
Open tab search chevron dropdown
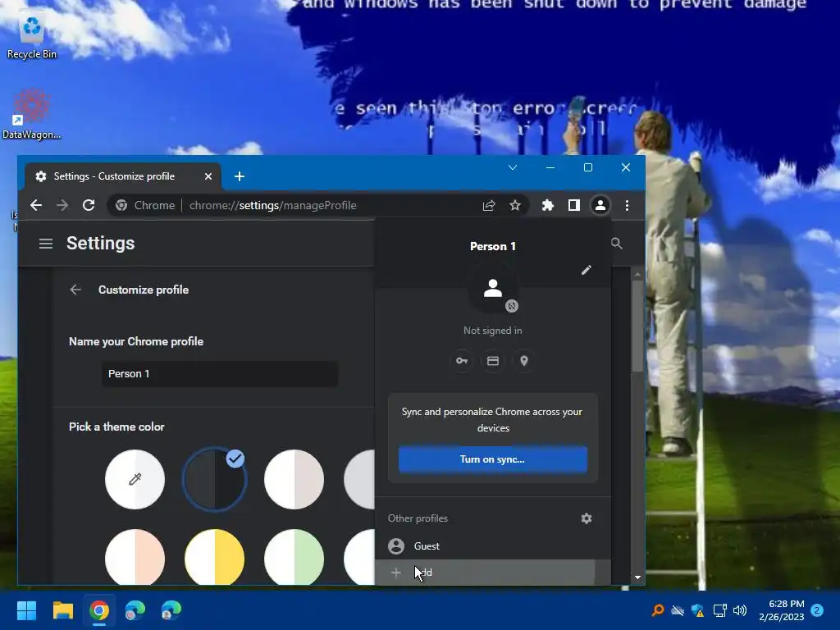click(x=513, y=167)
